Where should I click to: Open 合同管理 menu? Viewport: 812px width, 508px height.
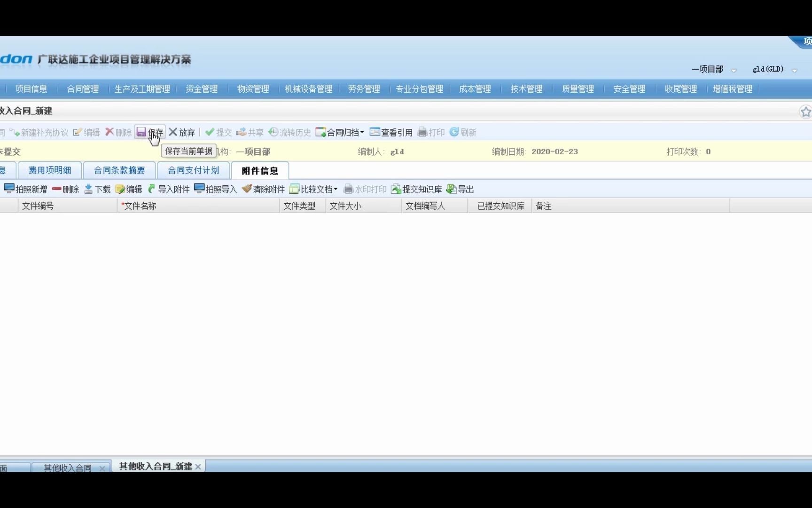83,89
